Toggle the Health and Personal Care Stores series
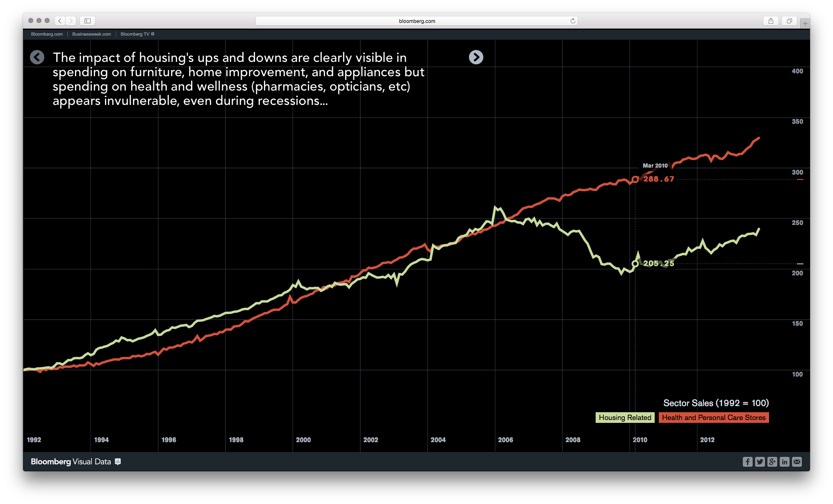Image resolution: width=833 pixels, height=504 pixels. (714, 418)
